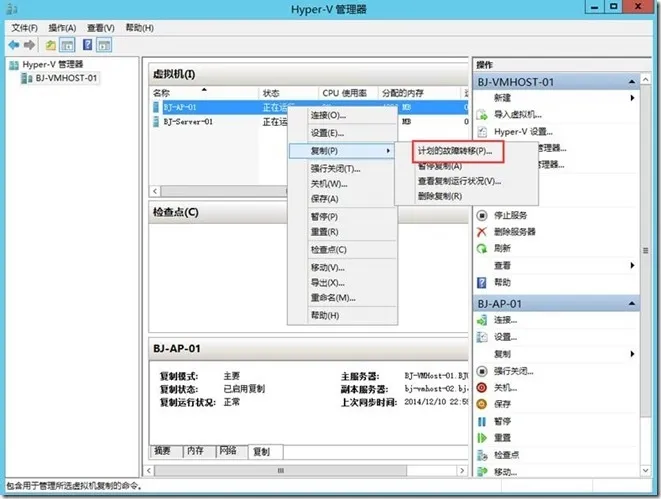Select 计划的故障转移(P)... in submenu

pyautogui.click(x=457, y=151)
